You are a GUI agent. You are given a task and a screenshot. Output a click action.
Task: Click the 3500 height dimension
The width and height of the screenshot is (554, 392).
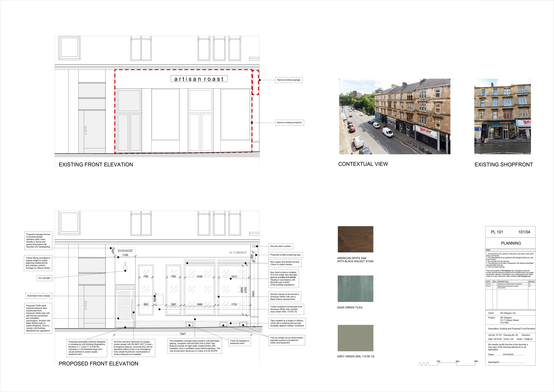[253, 294]
